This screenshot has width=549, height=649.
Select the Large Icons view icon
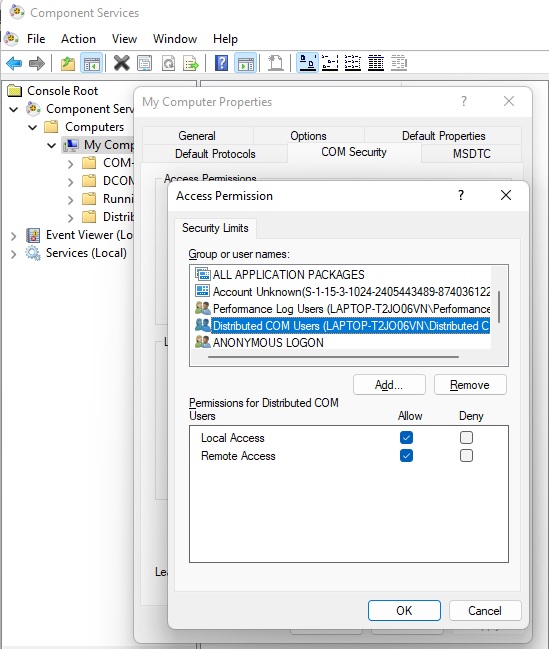(x=308, y=63)
